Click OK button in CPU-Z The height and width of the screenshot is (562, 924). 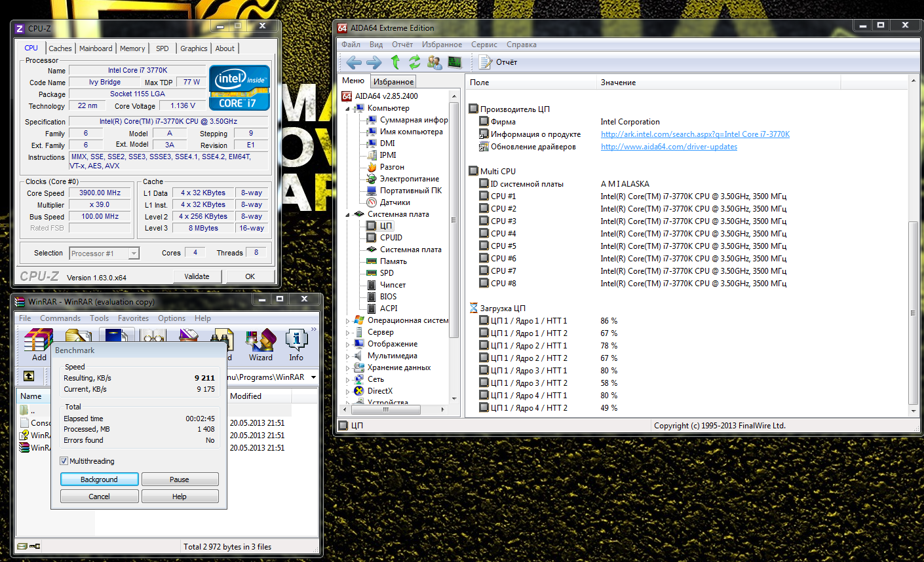(250, 276)
